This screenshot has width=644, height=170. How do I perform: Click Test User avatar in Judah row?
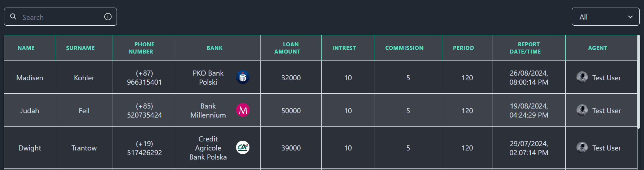(582, 110)
